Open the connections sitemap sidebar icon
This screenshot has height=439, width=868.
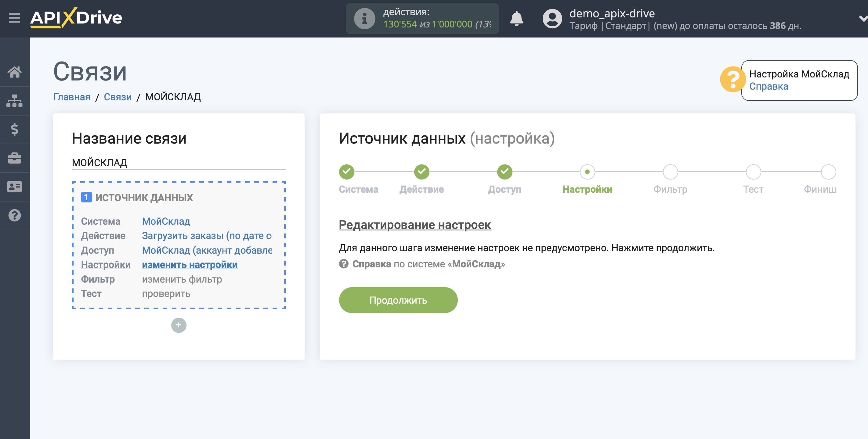(x=14, y=101)
